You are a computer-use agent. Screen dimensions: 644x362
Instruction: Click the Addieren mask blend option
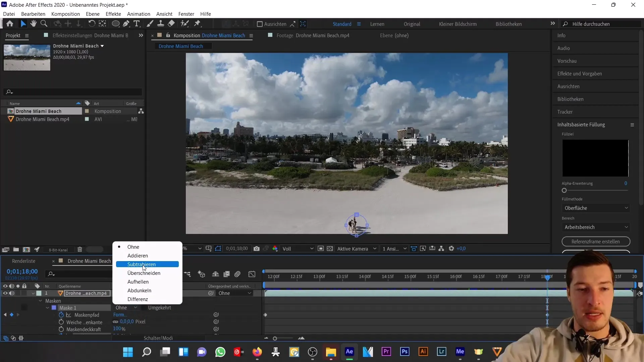point(137,255)
